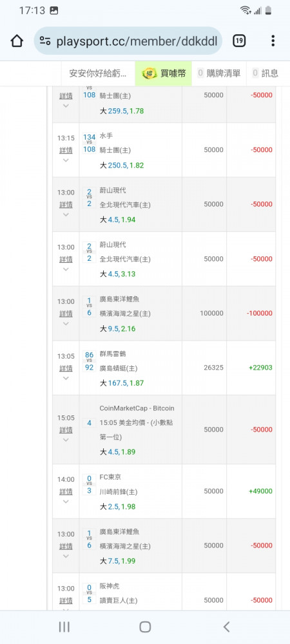290x644 pixels.
Task: Open 詳情 link for 廣島東洋鯉魚 100000 bet
Action: 66,314
